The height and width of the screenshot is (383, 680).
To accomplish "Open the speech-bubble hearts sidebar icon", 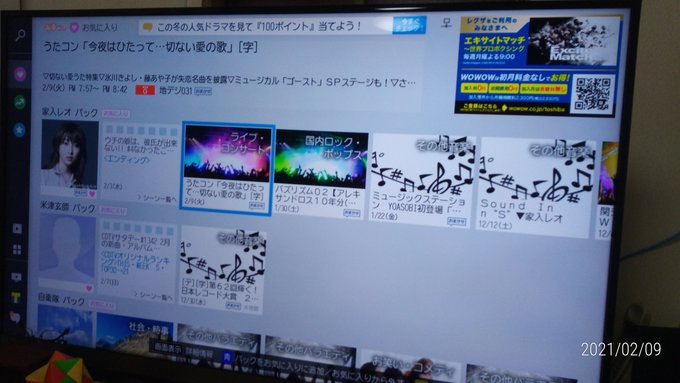I will pyautogui.click(x=15, y=318).
